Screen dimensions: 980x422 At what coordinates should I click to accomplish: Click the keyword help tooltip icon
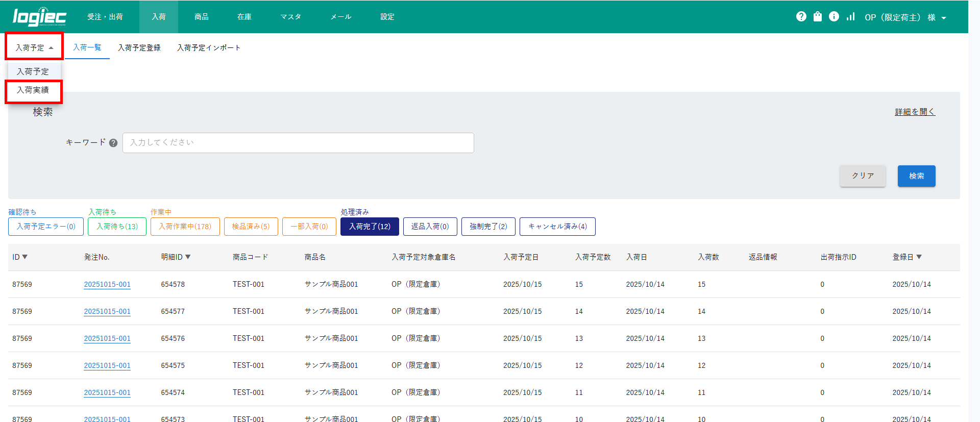coord(113,143)
